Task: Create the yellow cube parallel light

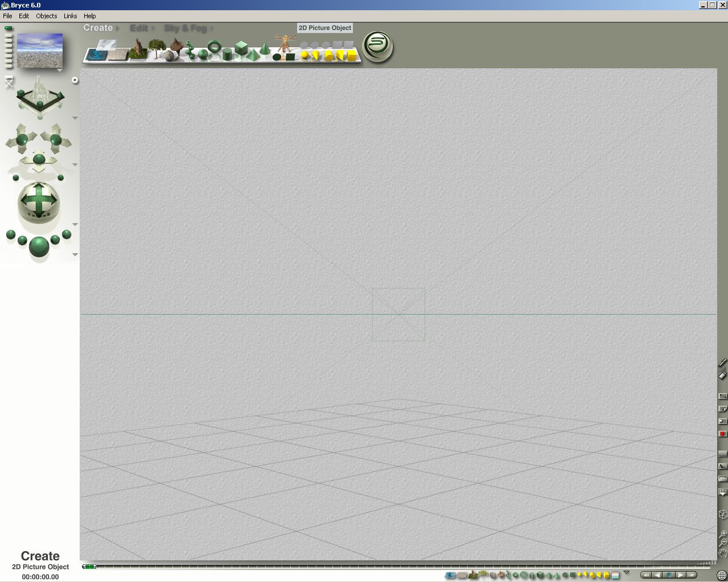Action: pos(351,55)
